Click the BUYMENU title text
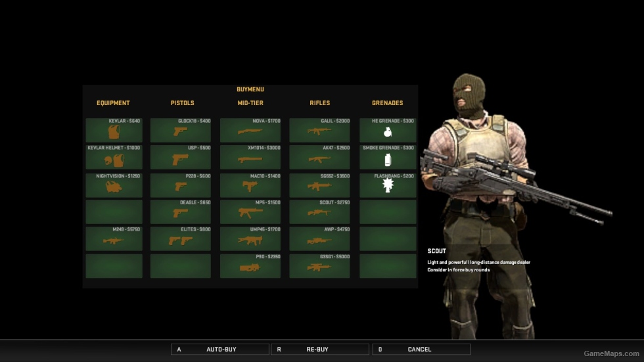The image size is (644, 362). point(250,89)
